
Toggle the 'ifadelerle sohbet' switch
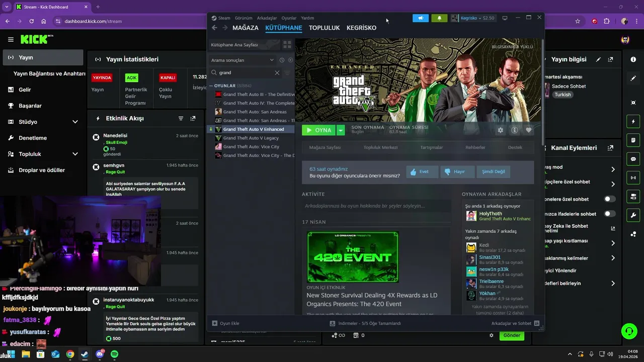609,214
